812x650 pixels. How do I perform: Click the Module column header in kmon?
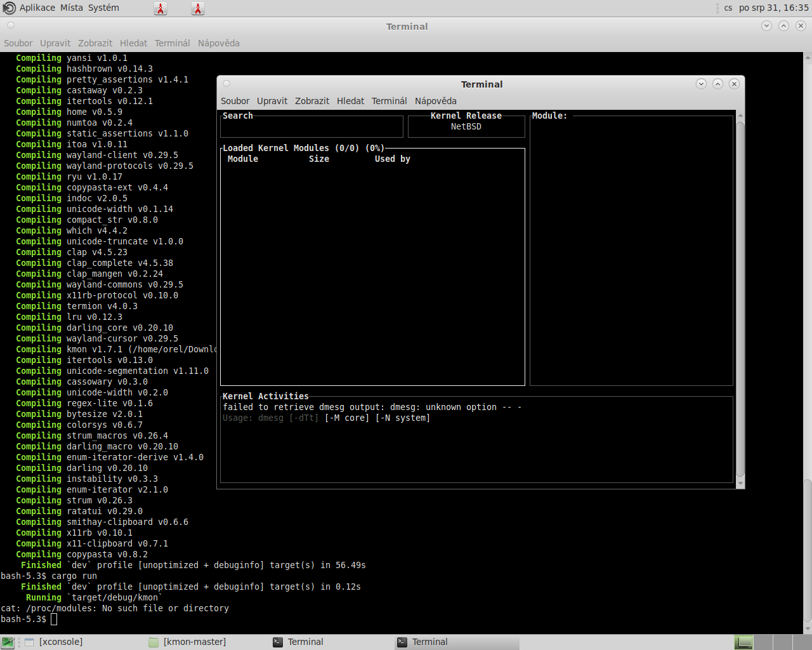click(x=243, y=159)
